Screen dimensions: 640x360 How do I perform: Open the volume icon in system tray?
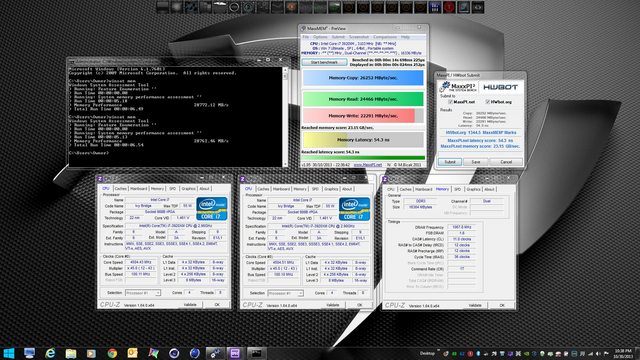click(x=598, y=354)
